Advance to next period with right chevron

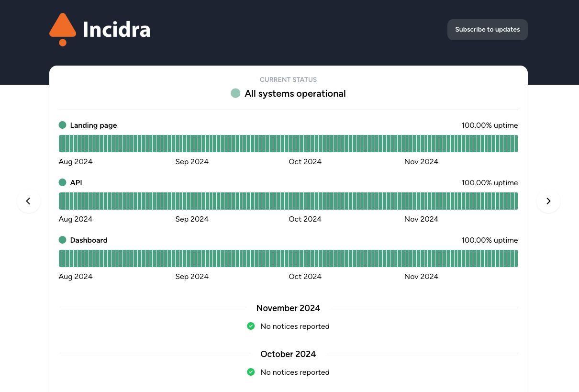(x=548, y=201)
